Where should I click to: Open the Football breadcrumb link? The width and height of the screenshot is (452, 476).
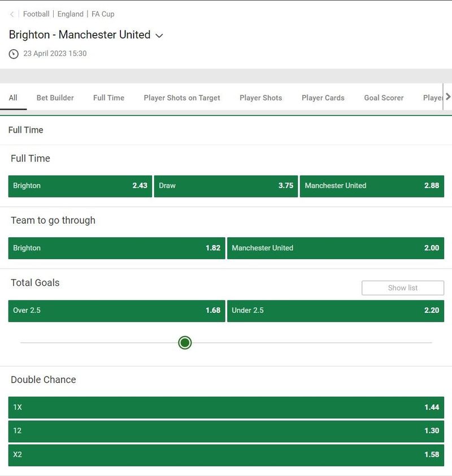[36, 14]
